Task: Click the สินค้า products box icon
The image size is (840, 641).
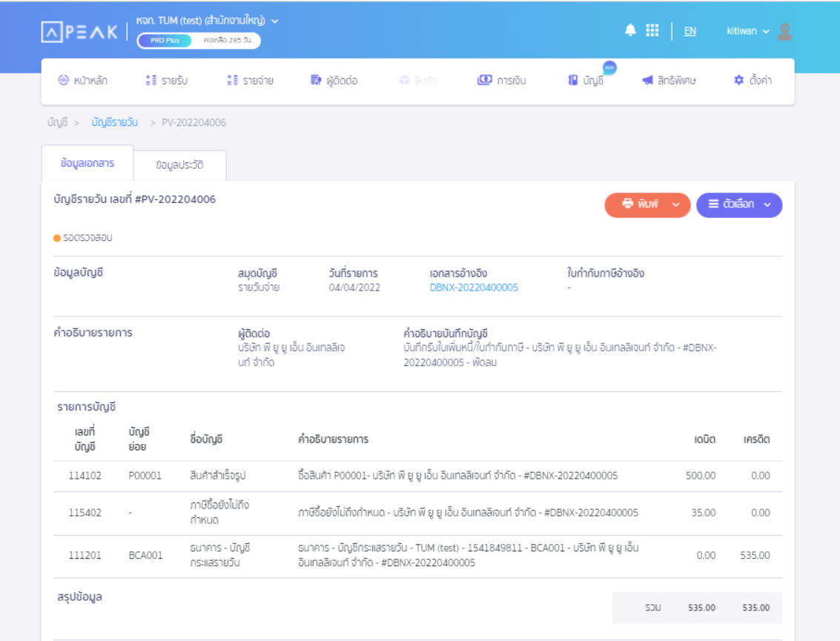Action: coord(404,80)
